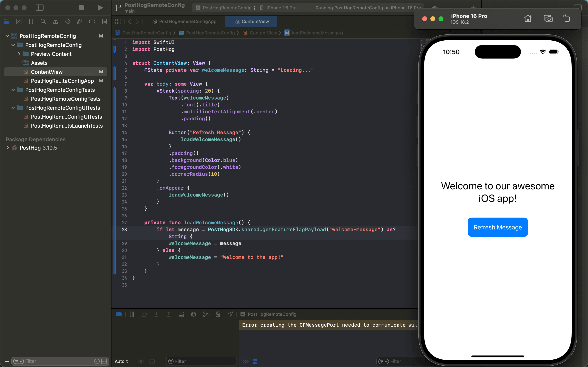Expand the Preview Content folder

tap(19, 54)
